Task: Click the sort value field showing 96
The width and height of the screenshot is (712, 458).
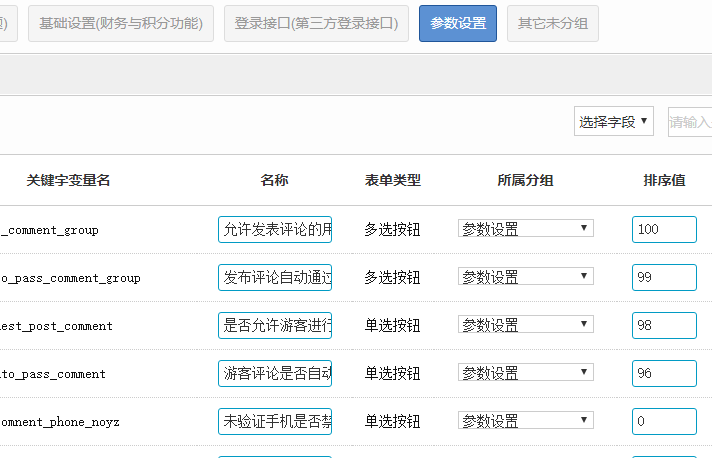Action: click(664, 373)
